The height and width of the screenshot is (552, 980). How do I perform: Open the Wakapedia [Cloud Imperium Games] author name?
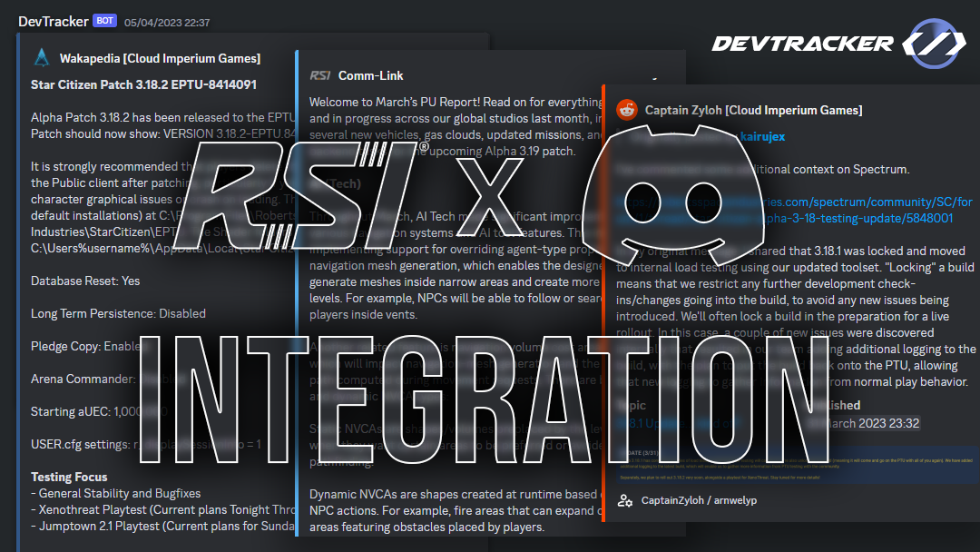[160, 58]
